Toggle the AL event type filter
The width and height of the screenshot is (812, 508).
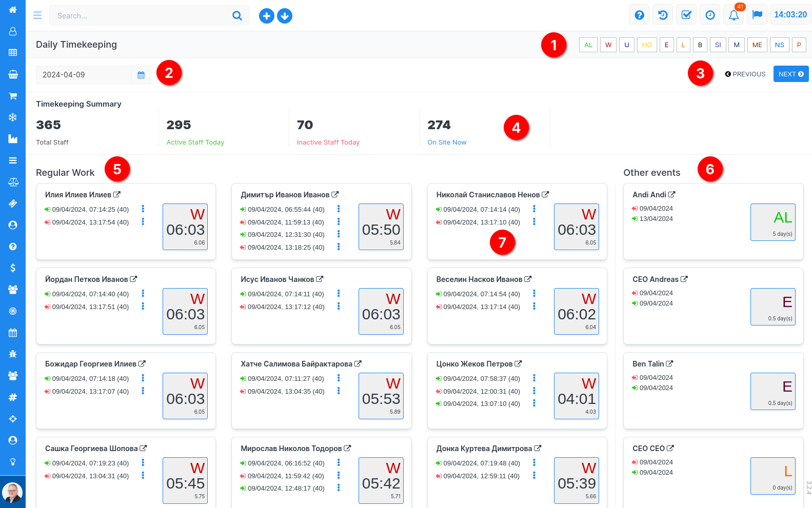point(588,45)
